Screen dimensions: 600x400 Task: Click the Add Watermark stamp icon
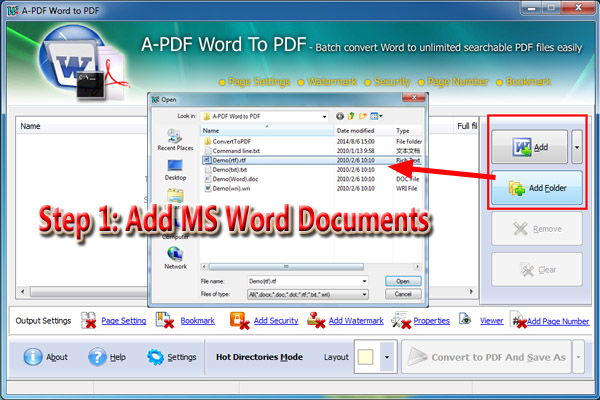[x=316, y=320]
